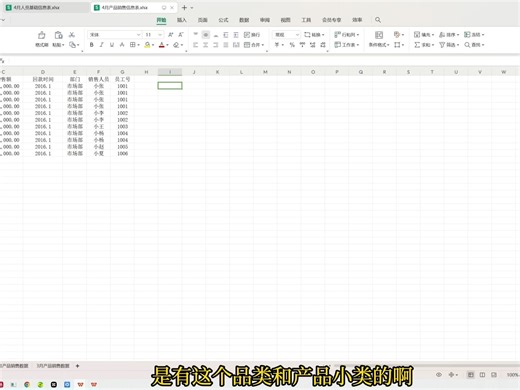This screenshot has height=390, width=520.
Task: Toggle strikethrough text style
Action: pos(122,45)
